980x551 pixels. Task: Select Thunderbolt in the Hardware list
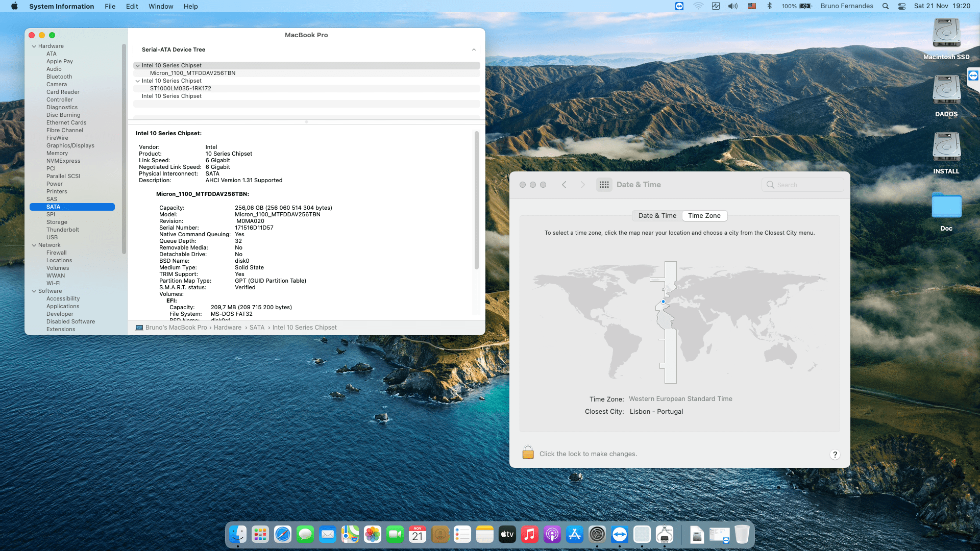(62, 230)
